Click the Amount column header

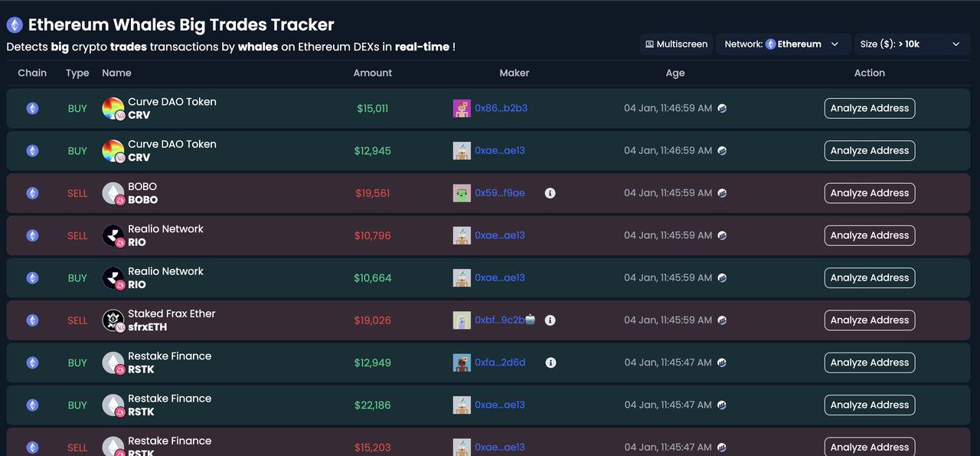tap(372, 73)
